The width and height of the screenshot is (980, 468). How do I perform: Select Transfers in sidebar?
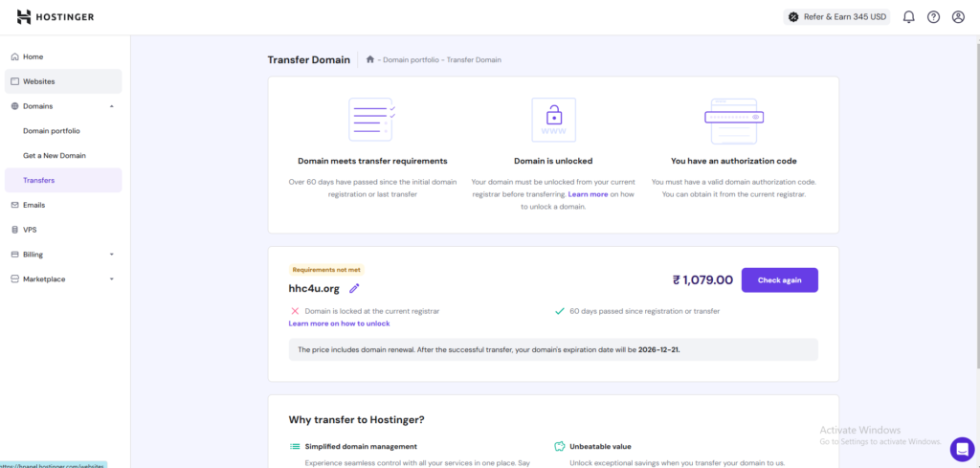pyautogui.click(x=63, y=180)
